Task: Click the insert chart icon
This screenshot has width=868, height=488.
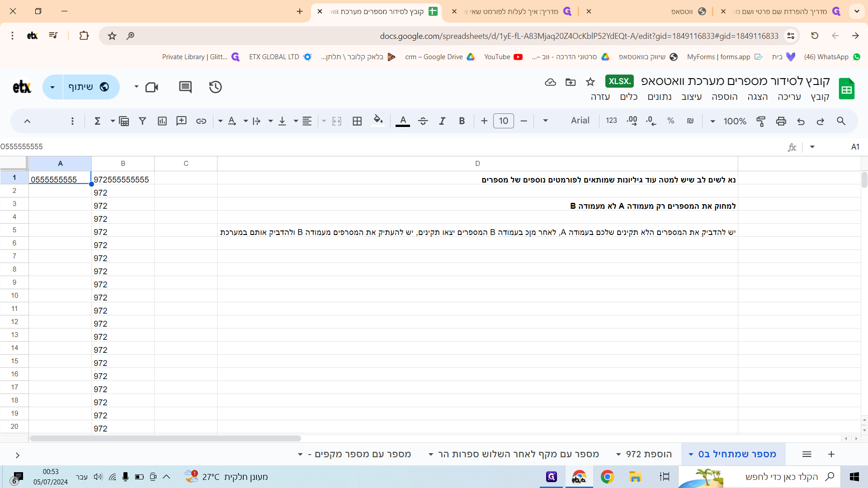Action: [x=162, y=121]
